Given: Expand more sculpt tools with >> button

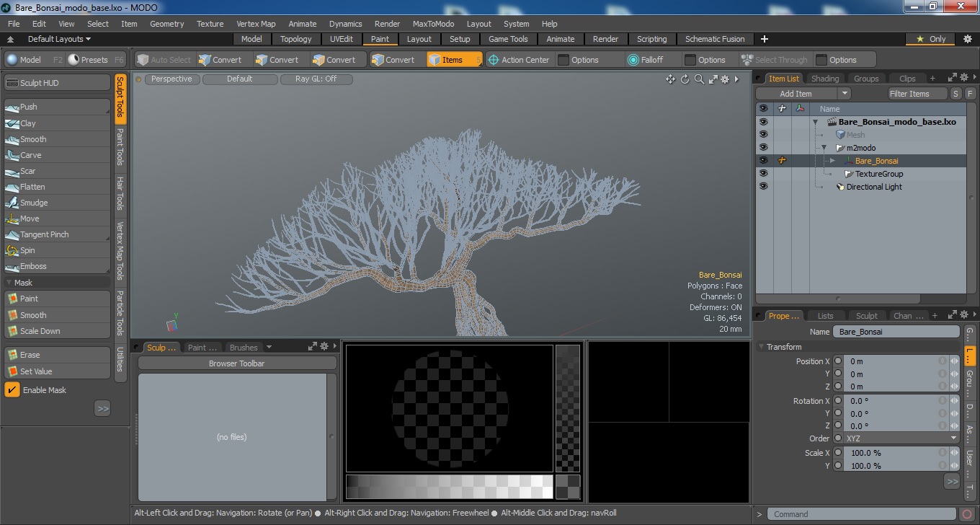Looking at the screenshot, I should click(x=102, y=409).
